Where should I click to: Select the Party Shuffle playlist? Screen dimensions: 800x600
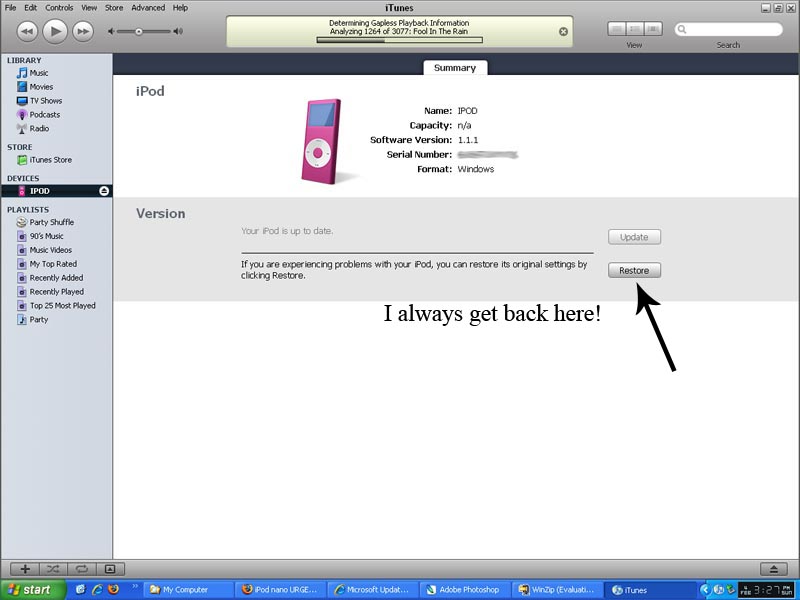point(51,222)
